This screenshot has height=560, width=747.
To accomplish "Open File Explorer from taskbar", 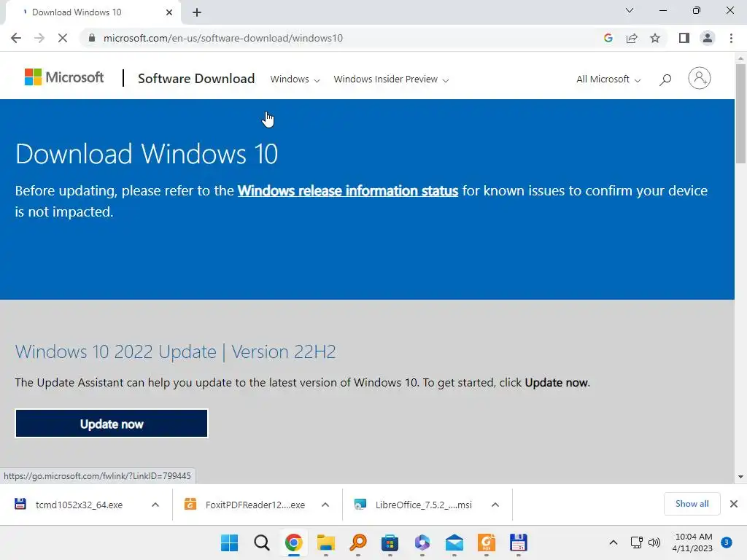I will (326, 542).
